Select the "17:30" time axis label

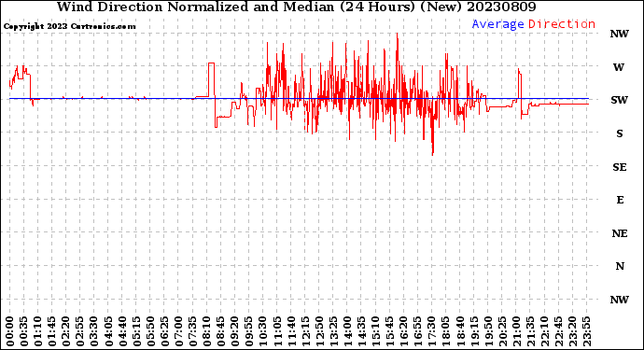(431, 331)
